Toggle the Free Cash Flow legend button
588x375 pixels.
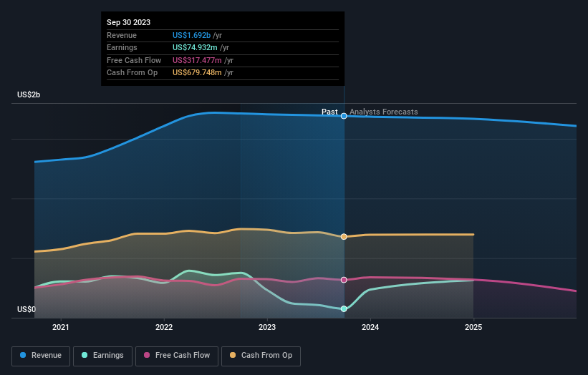(x=177, y=356)
